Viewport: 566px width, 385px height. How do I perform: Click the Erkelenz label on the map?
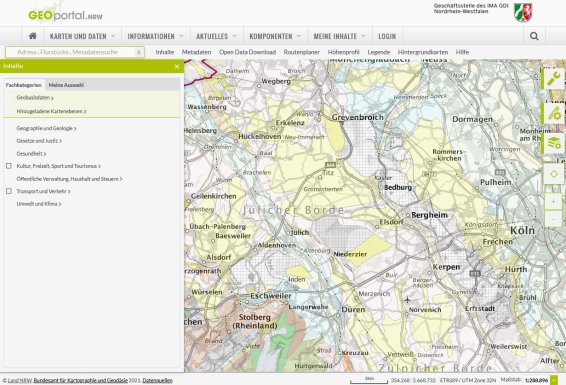(x=290, y=123)
